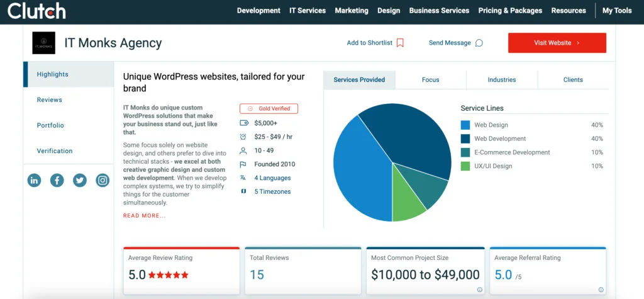This screenshot has width=644, height=299.
Task: Open the Twitter social icon
Action: pyautogui.click(x=79, y=181)
